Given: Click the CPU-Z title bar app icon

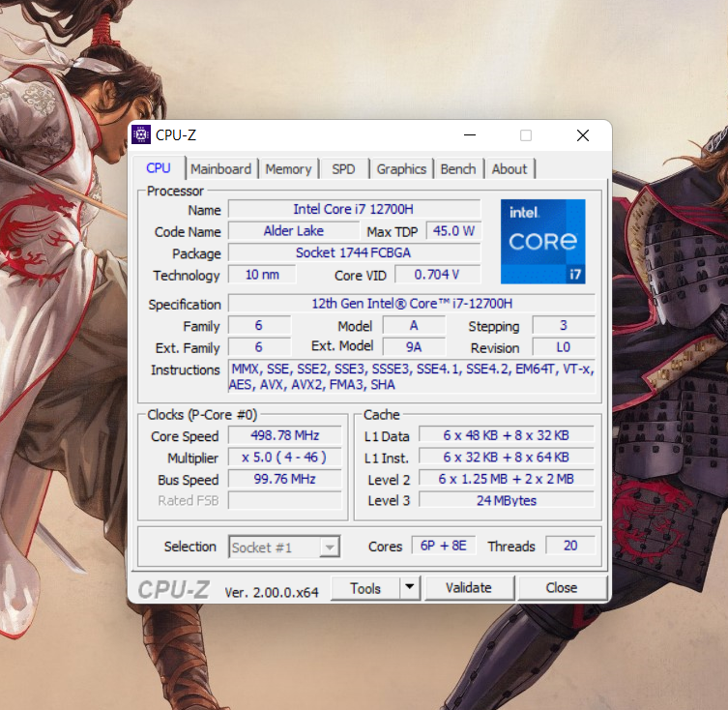Looking at the screenshot, I should coord(141,134).
